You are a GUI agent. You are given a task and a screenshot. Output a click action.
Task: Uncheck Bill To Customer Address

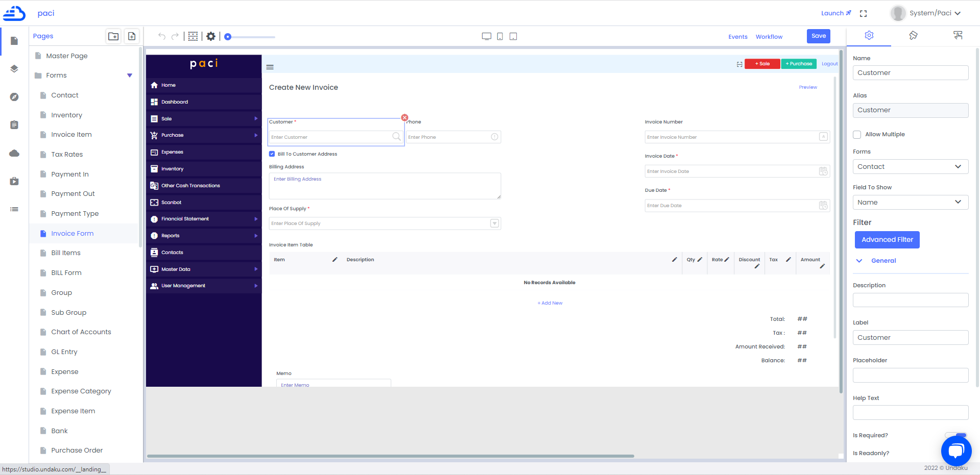272,154
